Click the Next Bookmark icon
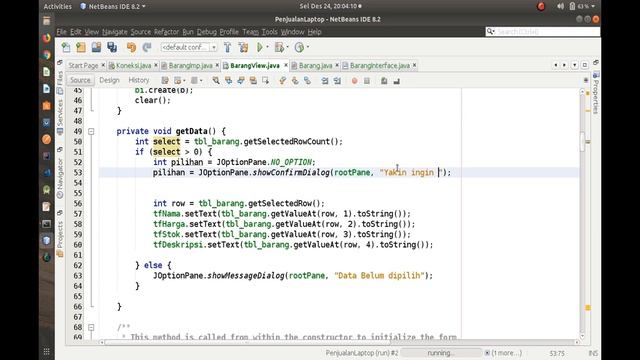This screenshot has height=360, width=640. 295,80
